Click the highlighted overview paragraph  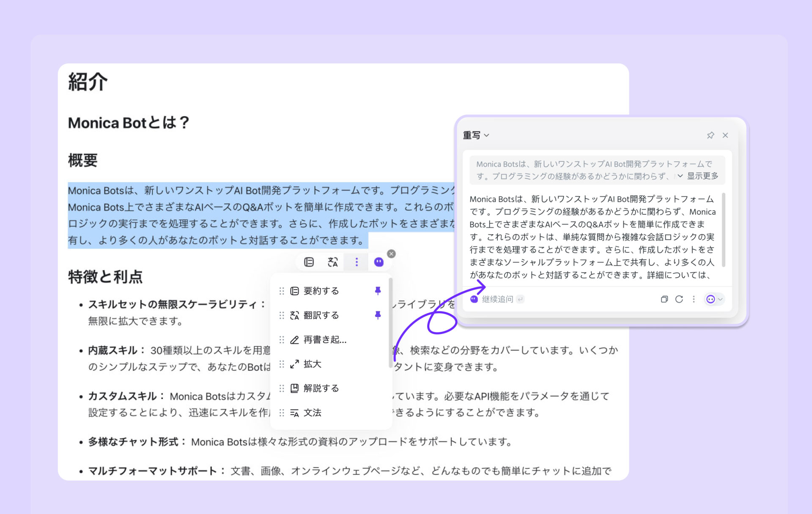pyautogui.click(x=261, y=215)
